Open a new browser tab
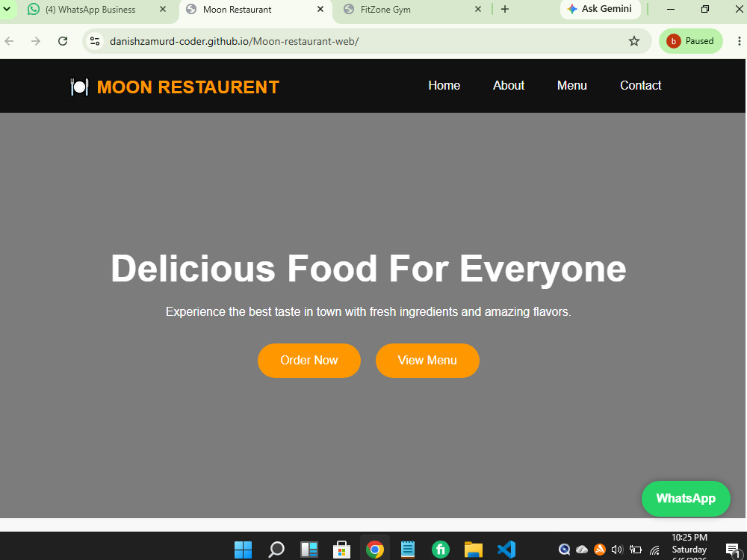Viewport: 747px width, 560px height. (x=505, y=9)
